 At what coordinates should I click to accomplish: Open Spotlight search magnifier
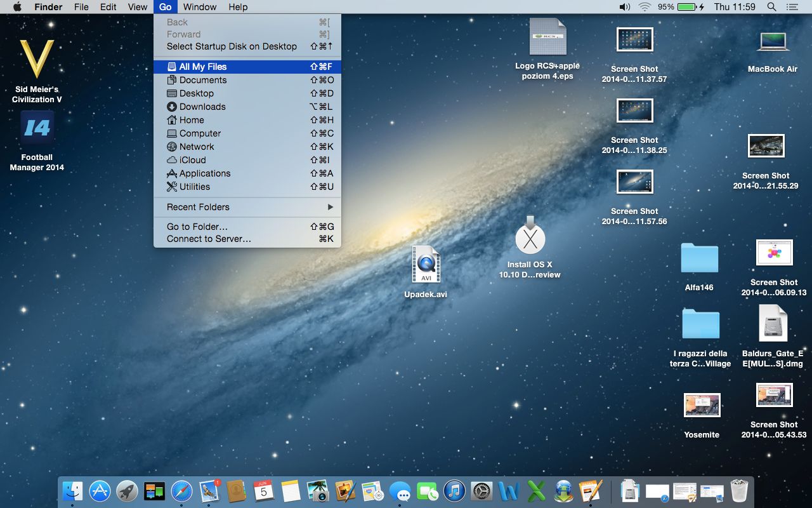click(x=771, y=7)
